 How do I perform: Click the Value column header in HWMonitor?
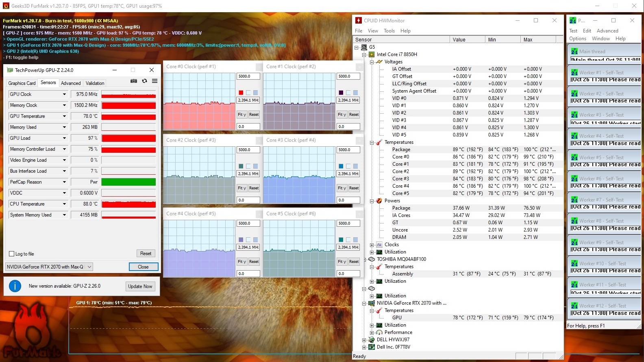tap(468, 39)
